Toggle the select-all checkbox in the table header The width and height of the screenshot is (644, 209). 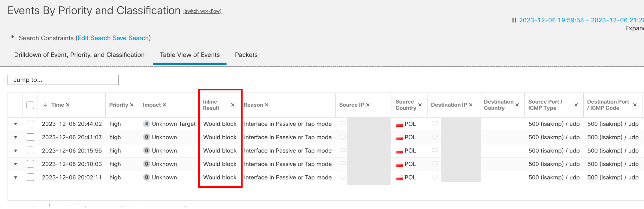pos(30,105)
